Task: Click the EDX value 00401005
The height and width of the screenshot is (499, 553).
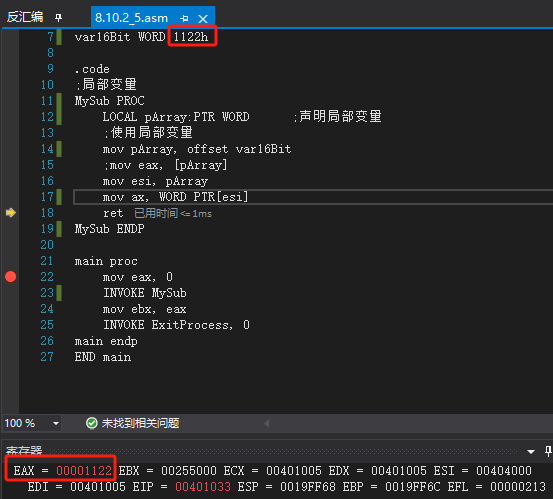Action: click(399, 471)
